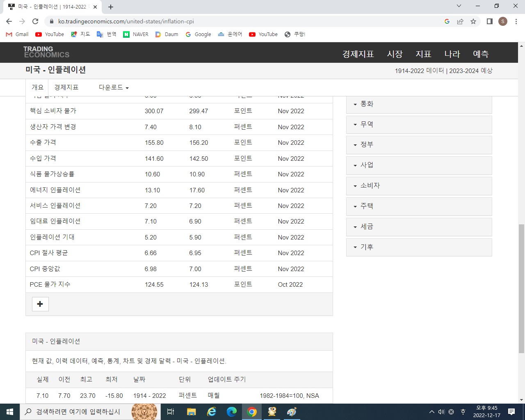Open File Explorer from the taskbar
This screenshot has height=420, width=525.
pyautogui.click(x=191, y=412)
